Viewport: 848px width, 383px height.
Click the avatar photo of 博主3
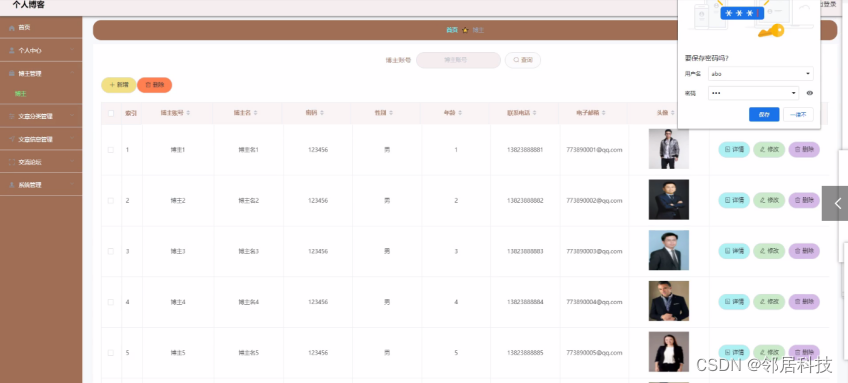(669, 250)
